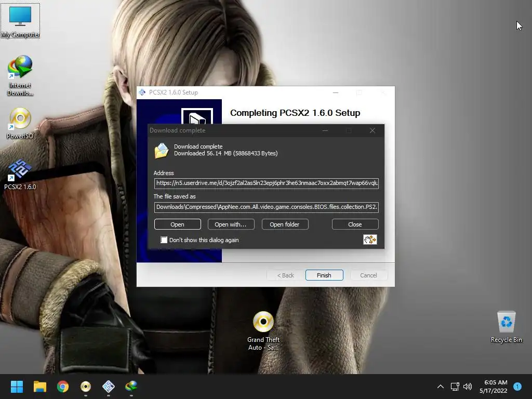Enable Don't show this dialog again
Image resolution: width=532 pixels, height=399 pixels.
164,240
